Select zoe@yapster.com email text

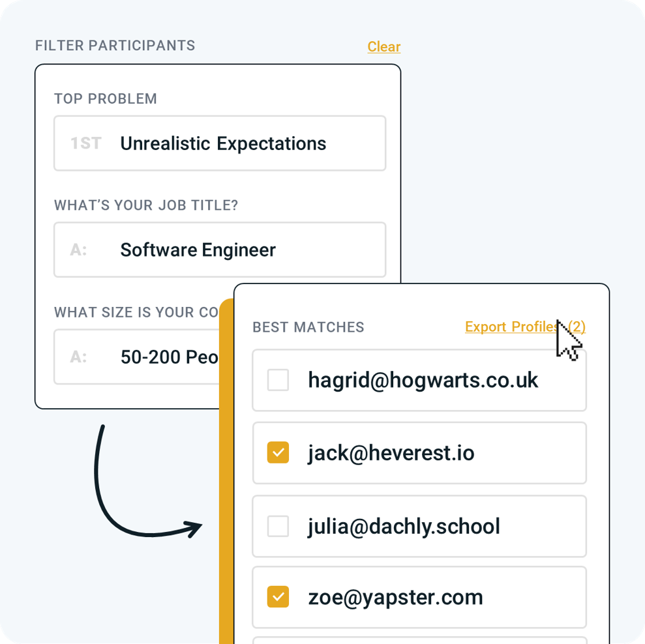tap(395, 598)
